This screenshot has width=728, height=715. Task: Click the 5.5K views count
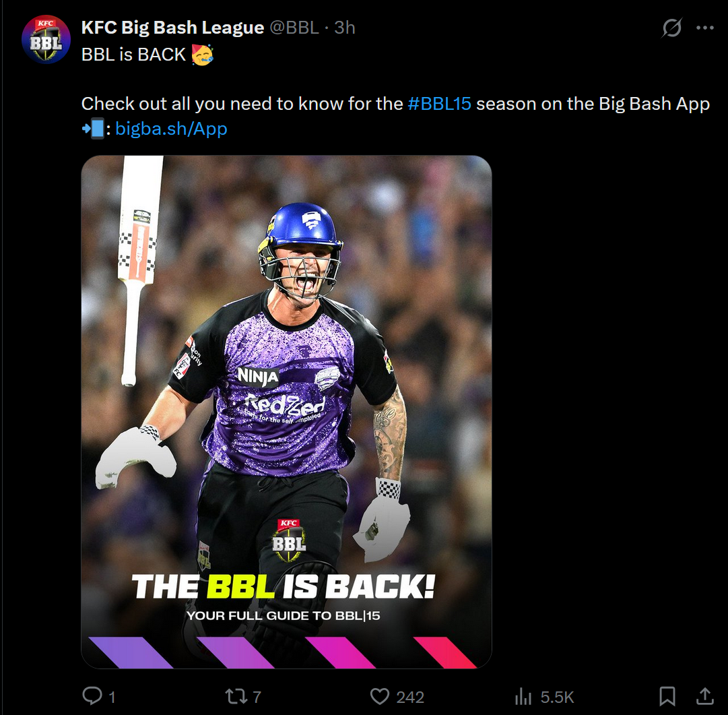point(557,697)
